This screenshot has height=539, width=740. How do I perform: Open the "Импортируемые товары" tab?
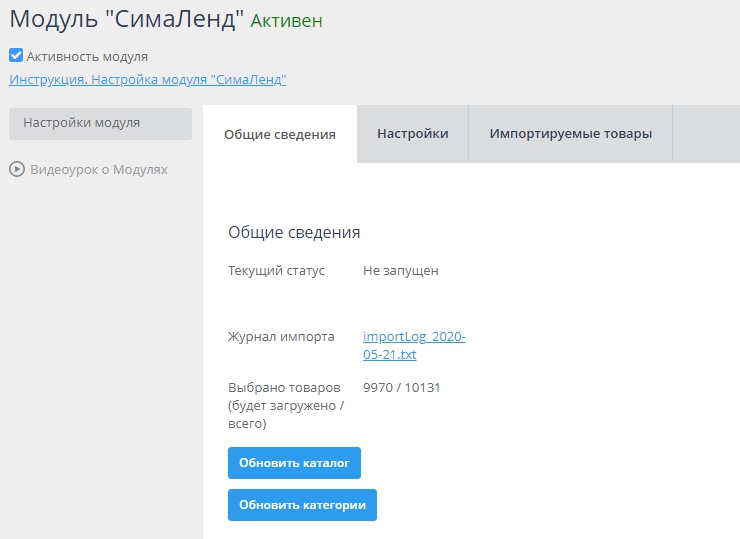(571, 134)
